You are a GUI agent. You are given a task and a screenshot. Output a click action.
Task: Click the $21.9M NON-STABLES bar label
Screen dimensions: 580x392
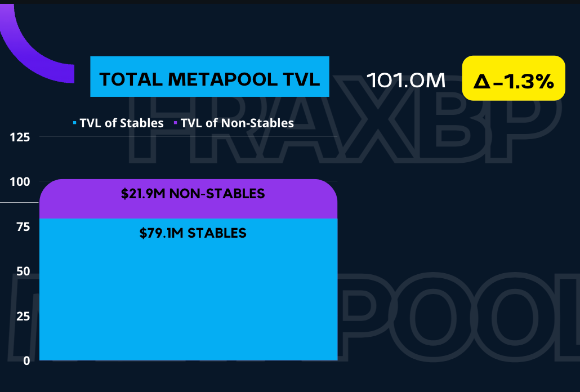point(193,194)
